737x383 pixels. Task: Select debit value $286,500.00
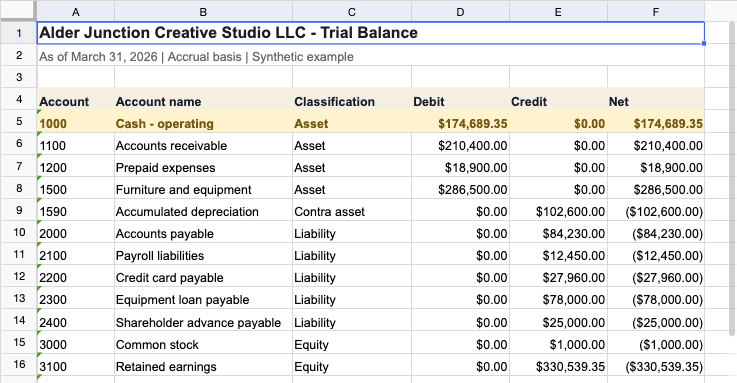pos(461,188)
